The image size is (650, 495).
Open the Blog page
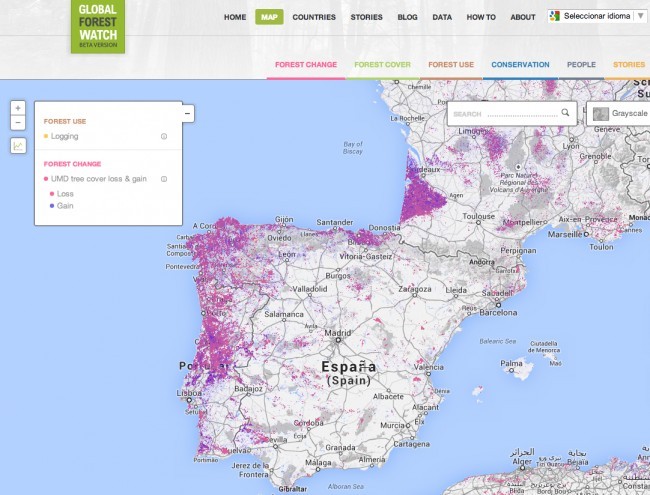coord(407,17)
